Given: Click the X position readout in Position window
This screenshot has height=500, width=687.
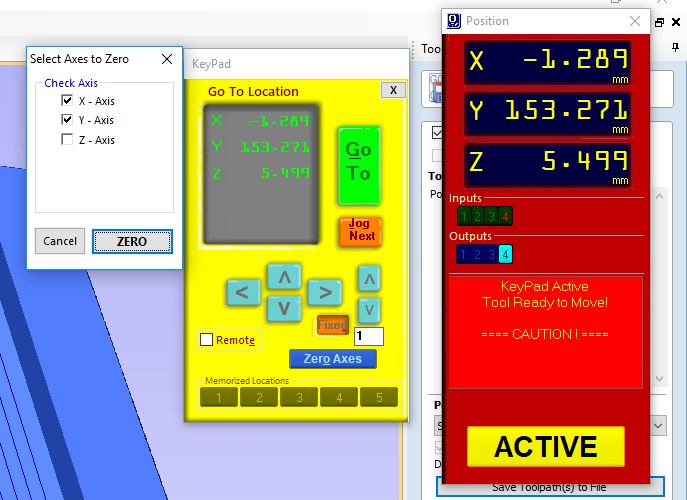Looking at the screenshot, I should pos(548,63).
